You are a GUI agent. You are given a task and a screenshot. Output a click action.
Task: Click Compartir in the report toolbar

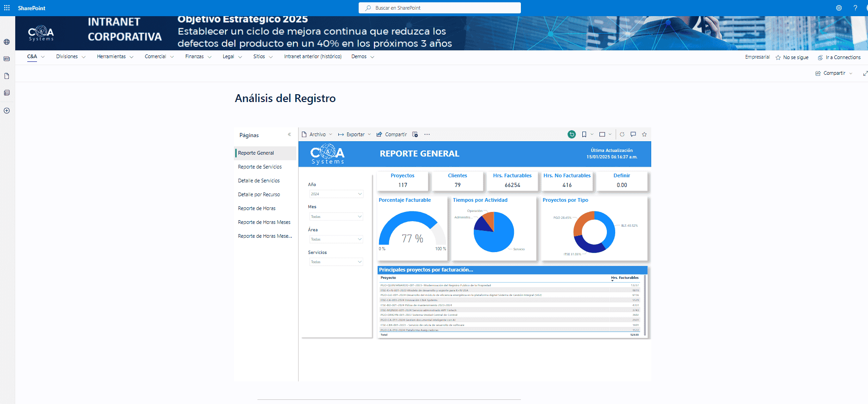tap(392, 134)
